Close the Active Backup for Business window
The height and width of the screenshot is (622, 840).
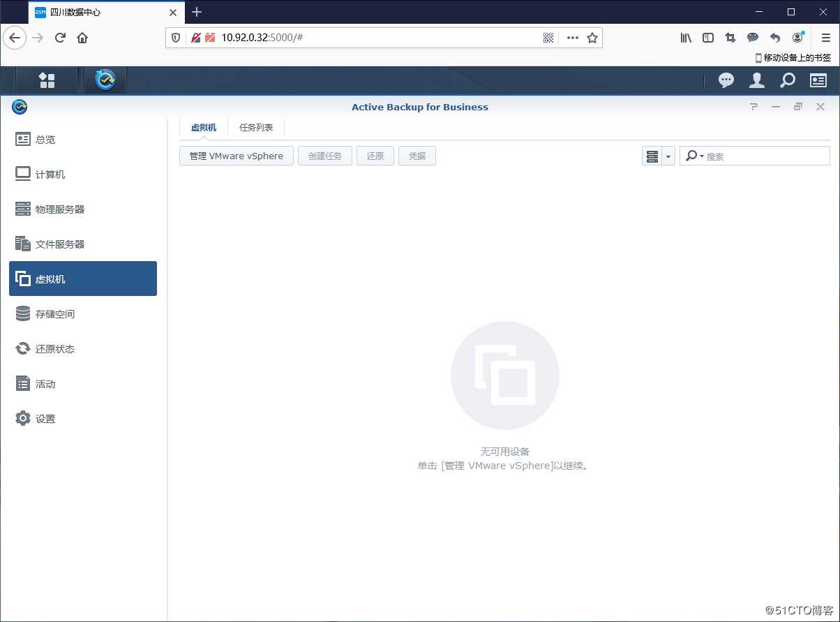tap(820, 107)
